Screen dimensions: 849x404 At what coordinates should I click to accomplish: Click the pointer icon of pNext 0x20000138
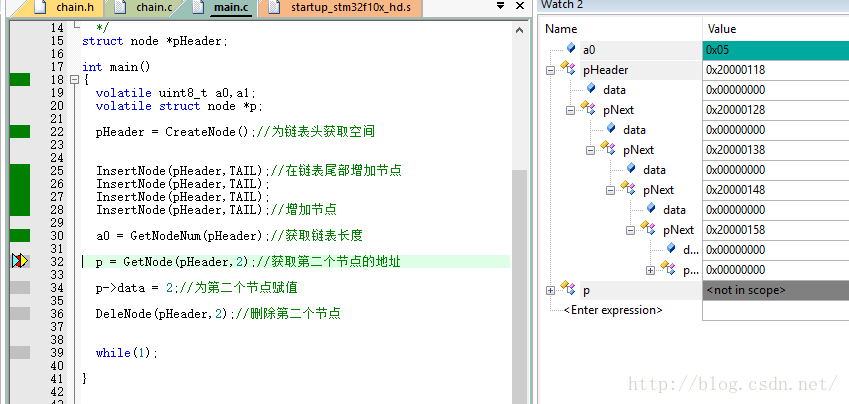tap(608, 148)
